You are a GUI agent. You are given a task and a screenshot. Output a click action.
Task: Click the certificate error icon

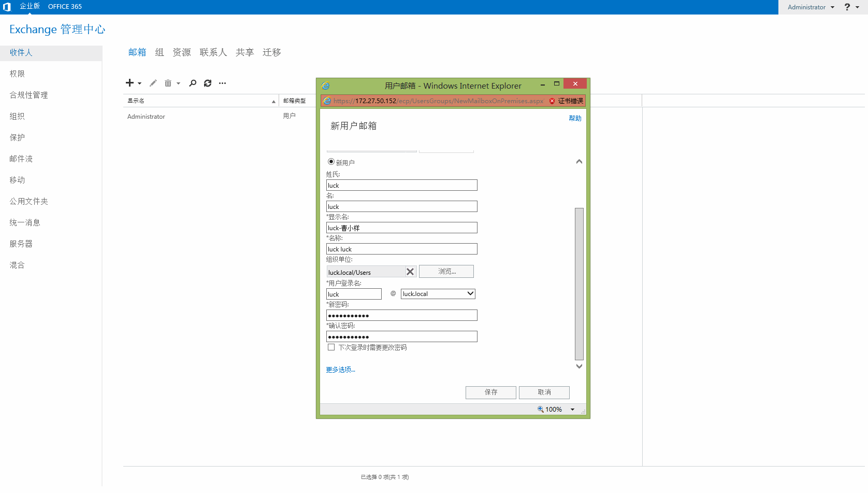pos(552,101)
